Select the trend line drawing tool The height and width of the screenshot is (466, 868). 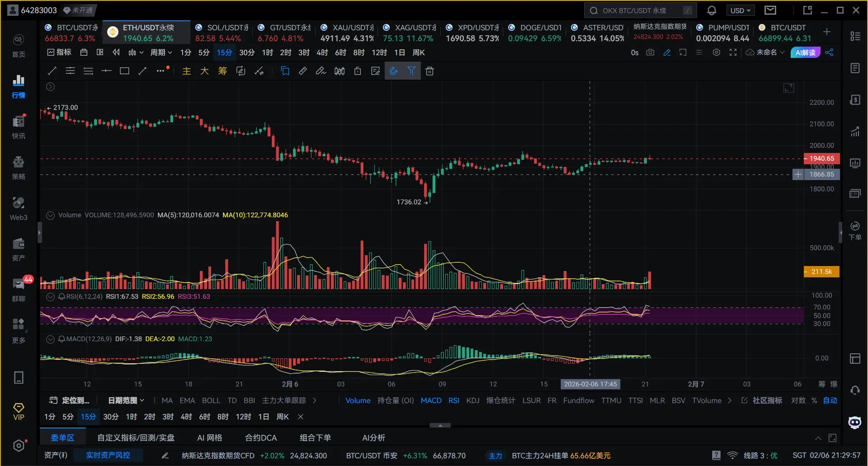[x=52, y=71]
